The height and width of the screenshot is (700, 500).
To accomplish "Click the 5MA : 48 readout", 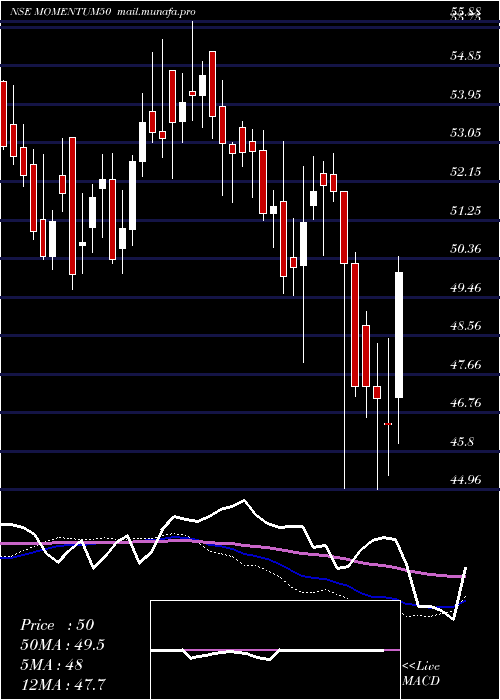I will tap(51, 664).
